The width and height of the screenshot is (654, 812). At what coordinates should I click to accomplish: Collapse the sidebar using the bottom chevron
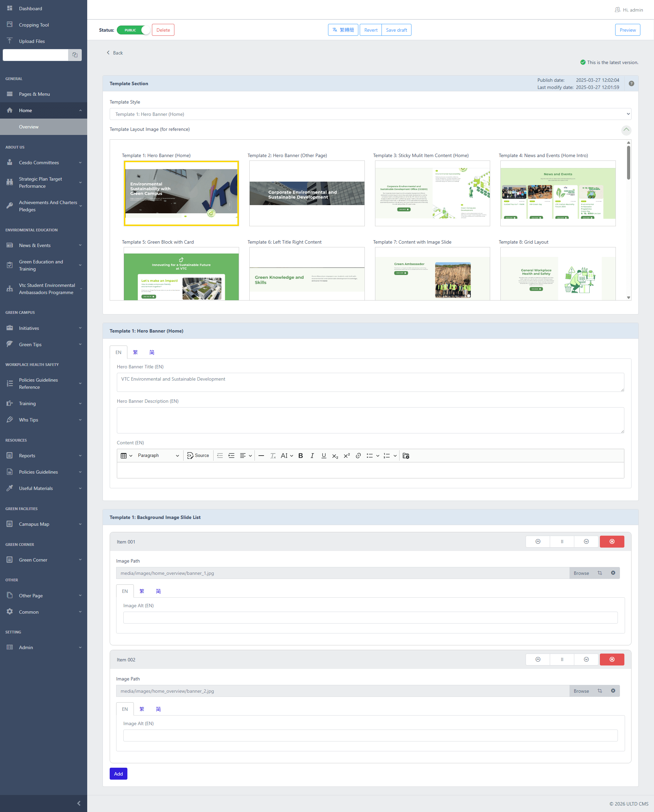pos(79,803)
